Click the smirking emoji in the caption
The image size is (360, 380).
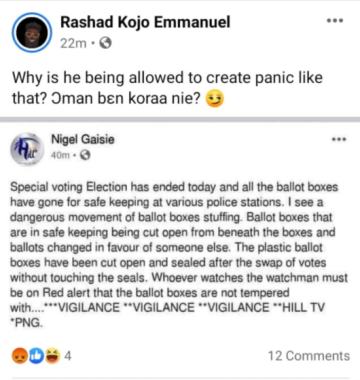[x=215, y=99]
